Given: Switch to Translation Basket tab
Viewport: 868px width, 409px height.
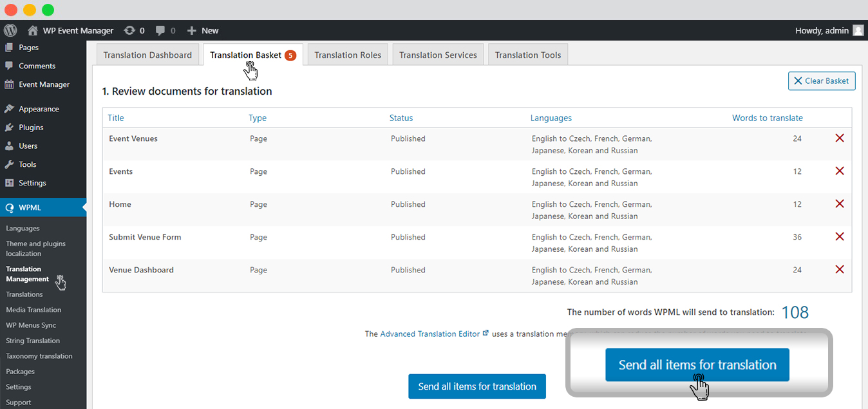Looking at the screenshot, I should click(253, 55).
